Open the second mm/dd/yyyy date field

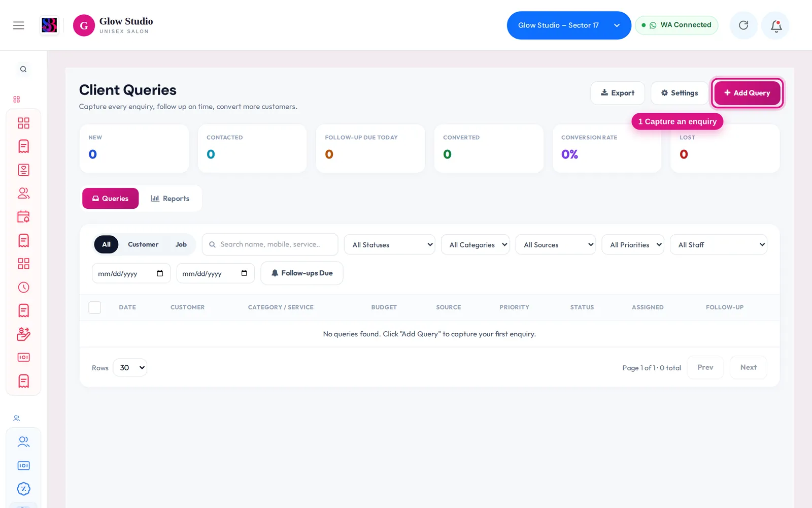[x=215, y=273]
